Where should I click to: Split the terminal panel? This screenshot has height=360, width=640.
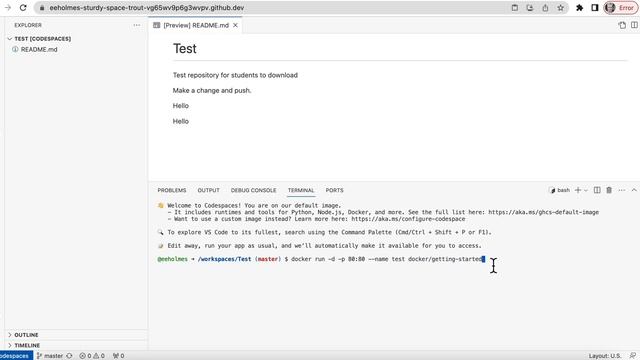[x=597, y=190]
